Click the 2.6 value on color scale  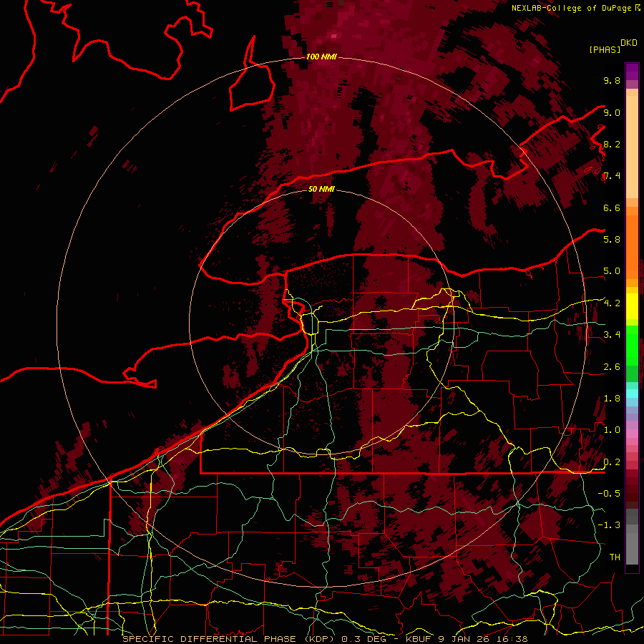click(612, 366)
